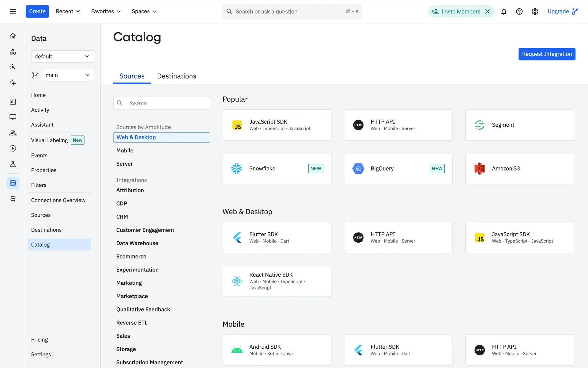The height and width of the screenshot is (368, 588).
Task: Expand the Recent menu
Action: tap(68, 11)
